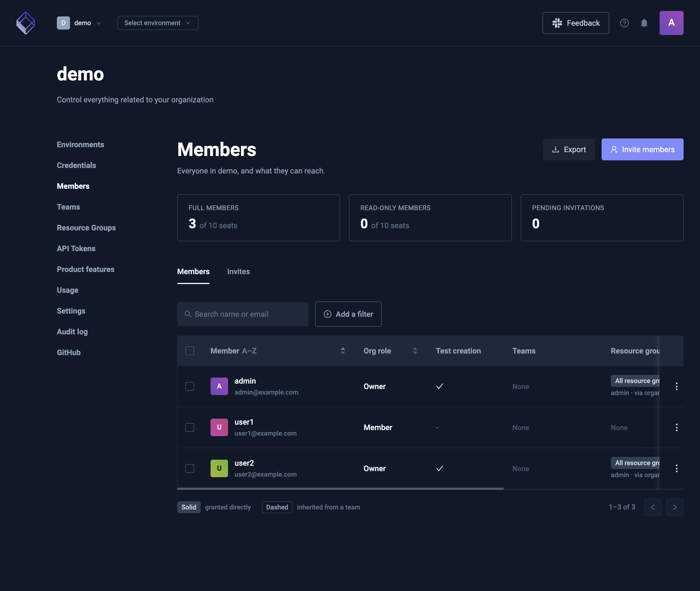Viewport: 700px width, 591px height.
Task: Go to previous page arrow
Action: click(x=652, y=507)
